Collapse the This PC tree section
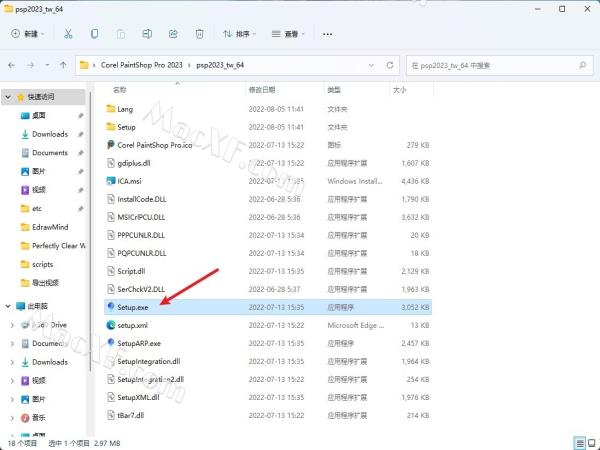The width and height of the screenshot is (600, 450). point(8,306)
